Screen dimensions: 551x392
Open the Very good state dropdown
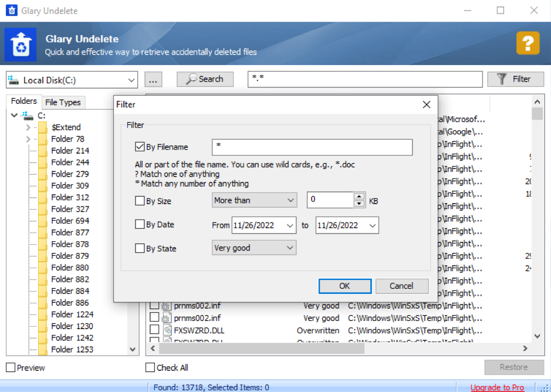[x=290, y=248]
